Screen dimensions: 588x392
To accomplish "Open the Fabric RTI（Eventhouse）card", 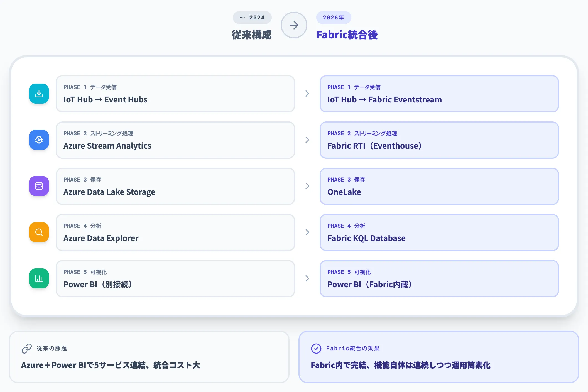I will click(x=439, y=140).
